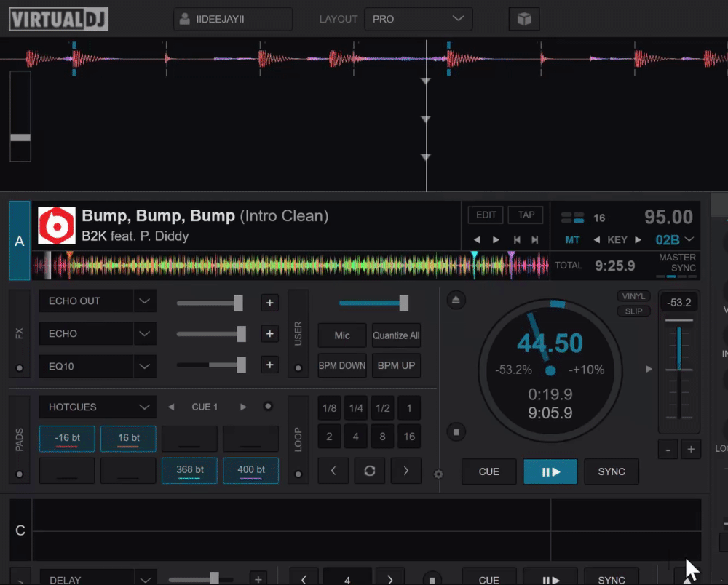Toggle the Mic button
The width and height of the screenshot is (728, 585).
tap(342, 335)
